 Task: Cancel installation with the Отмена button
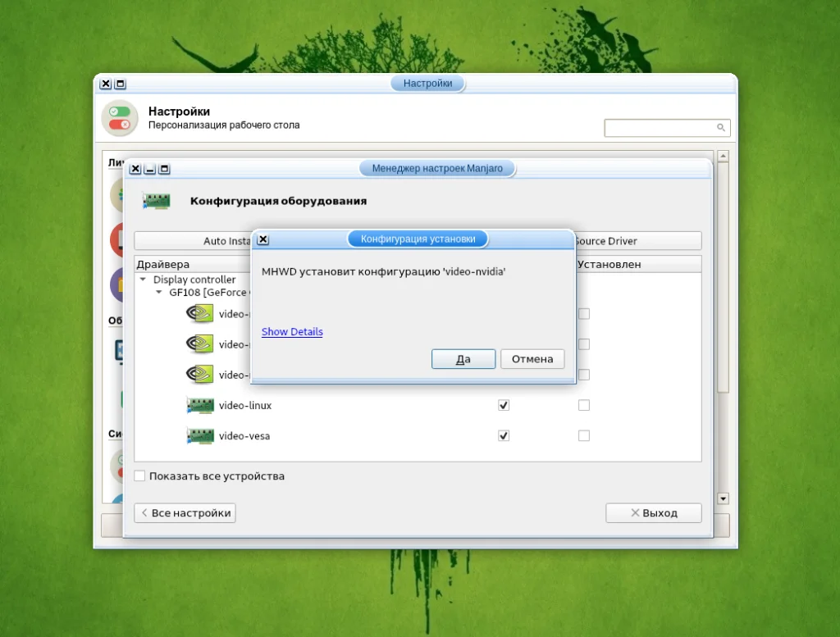pos(532,358)
